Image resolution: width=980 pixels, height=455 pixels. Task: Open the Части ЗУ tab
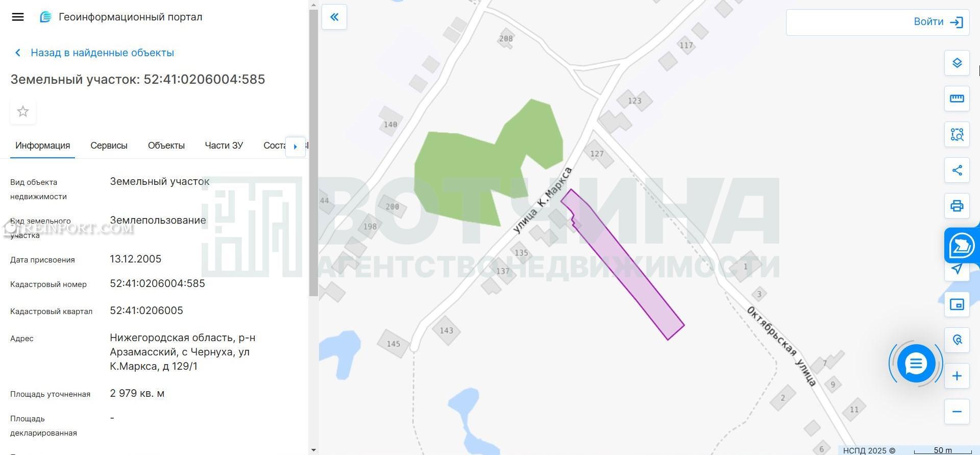pyautogui.click(x=224, y=146)
